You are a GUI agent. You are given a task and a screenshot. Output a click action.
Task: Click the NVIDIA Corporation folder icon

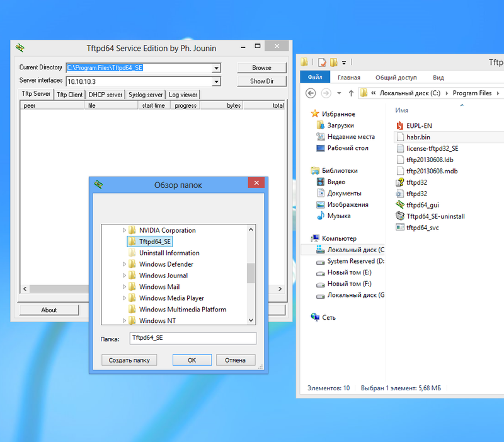pos(132,230)
